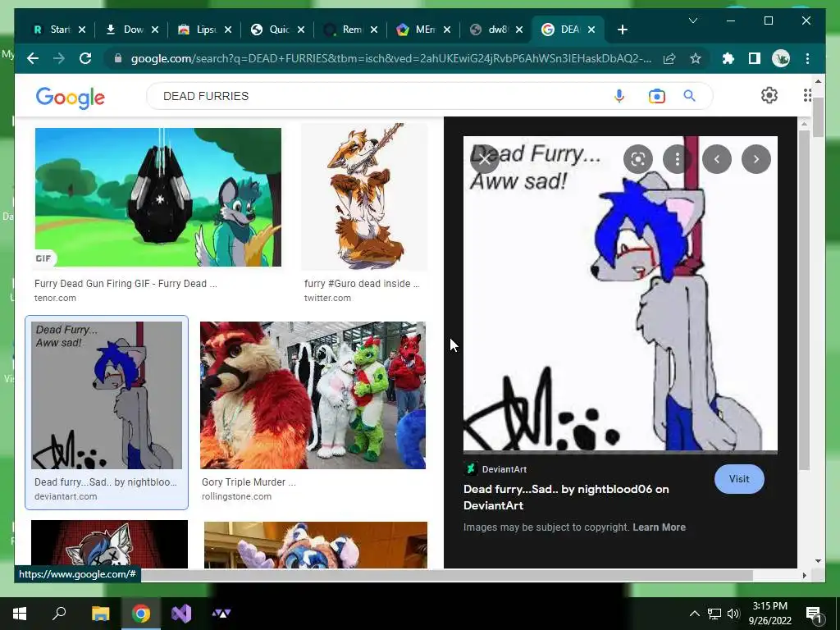Search by image with camera icon
Viewport: 840px width, 630px height.
pos(656,96)
